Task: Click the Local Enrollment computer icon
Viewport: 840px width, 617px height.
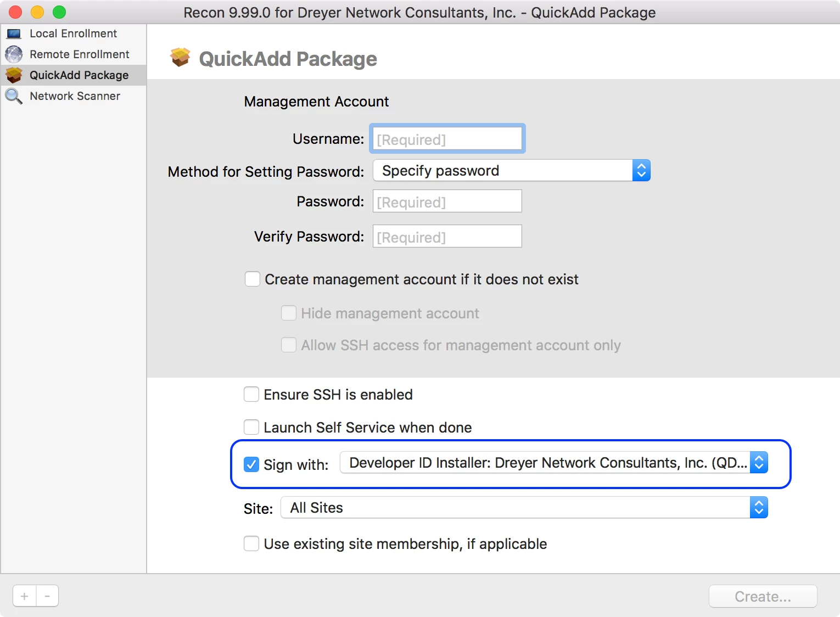Action: 14,33
